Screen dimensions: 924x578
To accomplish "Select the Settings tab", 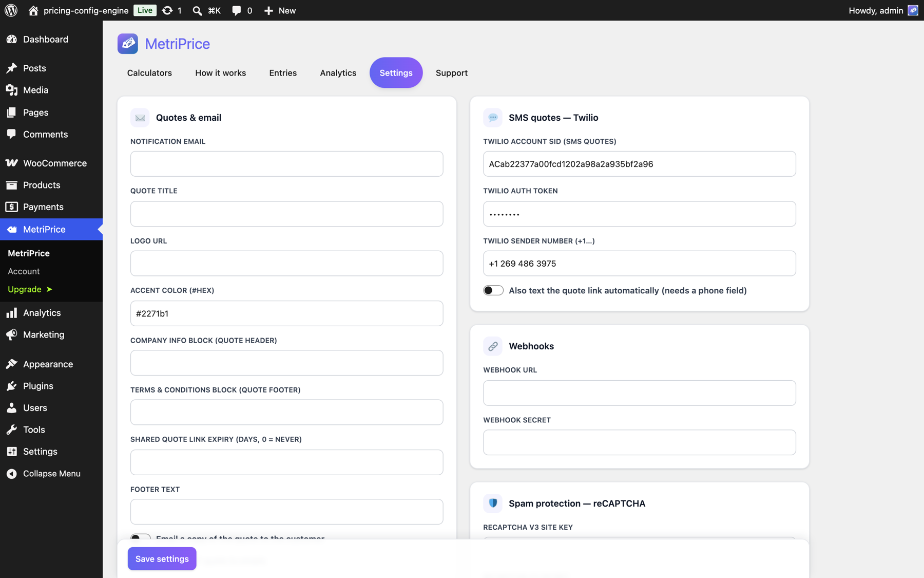I will pos(396,72).
